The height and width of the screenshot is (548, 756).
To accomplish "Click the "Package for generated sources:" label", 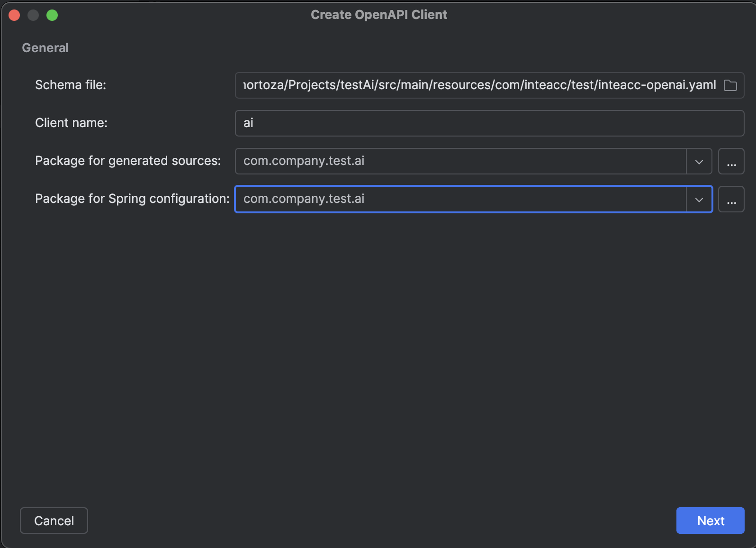I will tap(128, 161).
